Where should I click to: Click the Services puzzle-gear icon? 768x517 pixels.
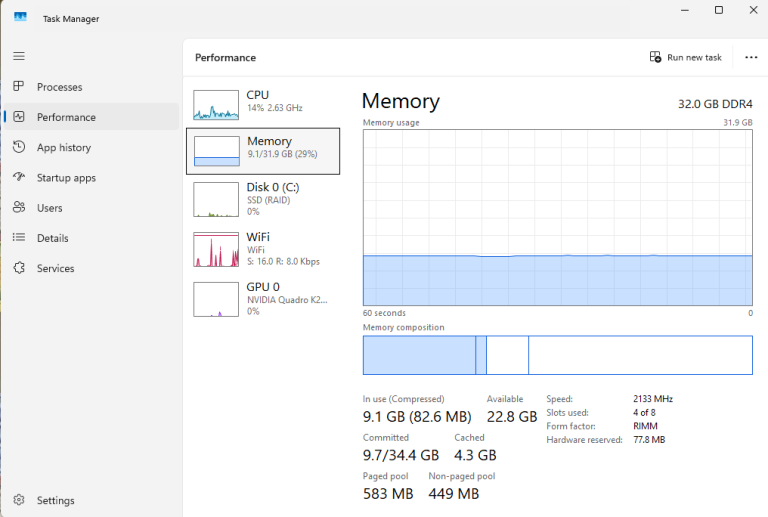click(x=19, y=268)
